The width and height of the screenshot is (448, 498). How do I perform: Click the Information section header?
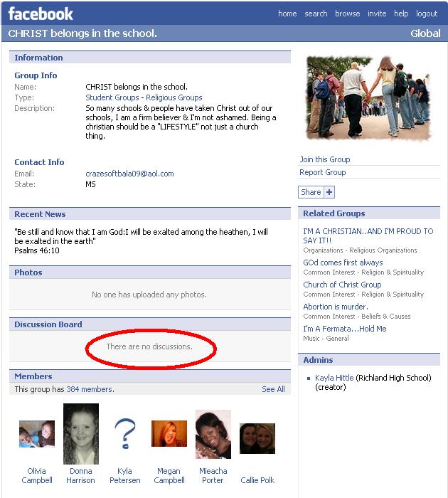click(x=150, y=58)
